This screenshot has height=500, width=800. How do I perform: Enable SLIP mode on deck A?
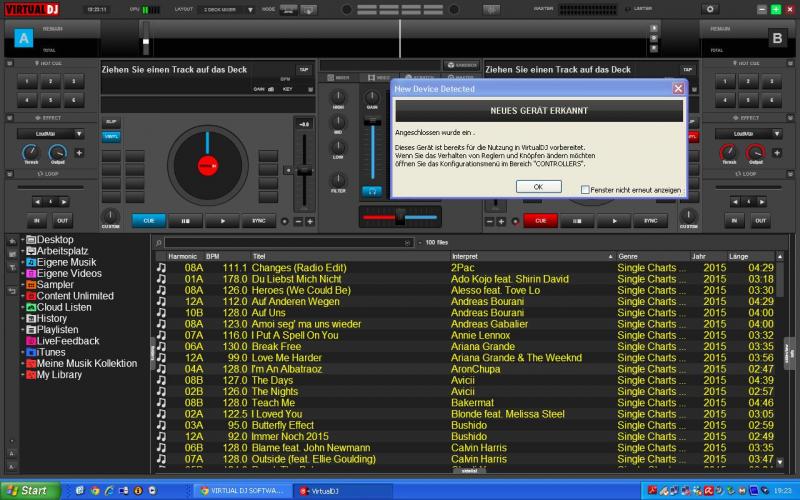click(x=111, y=121)
